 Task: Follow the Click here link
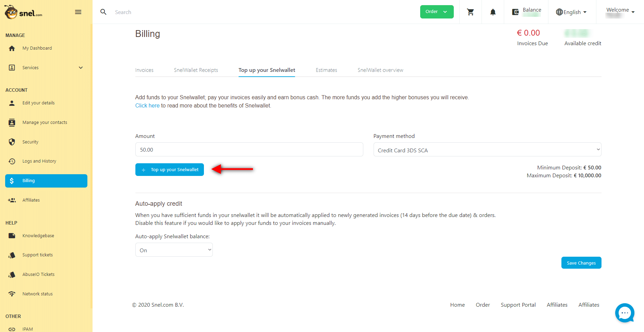[147, 105]
